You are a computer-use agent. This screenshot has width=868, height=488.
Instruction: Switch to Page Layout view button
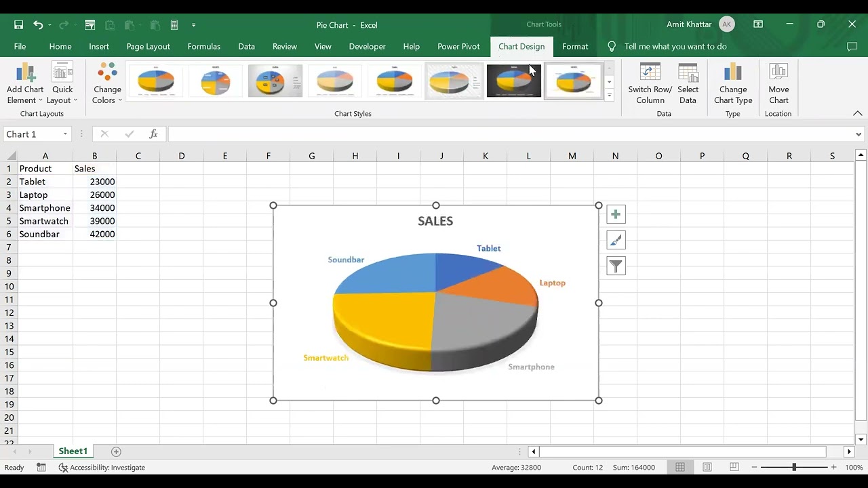[x=707, y=467]
